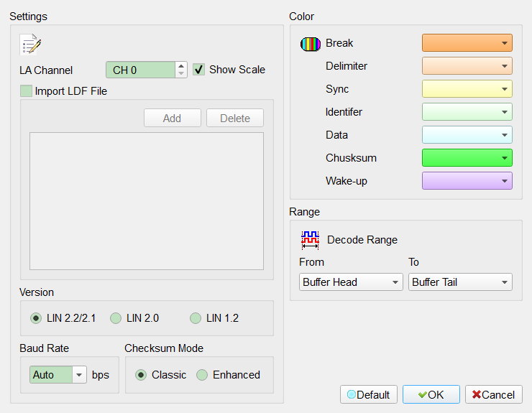Enable the Import LDF File checkbox
532x413 pixels.
pos(26,91)
